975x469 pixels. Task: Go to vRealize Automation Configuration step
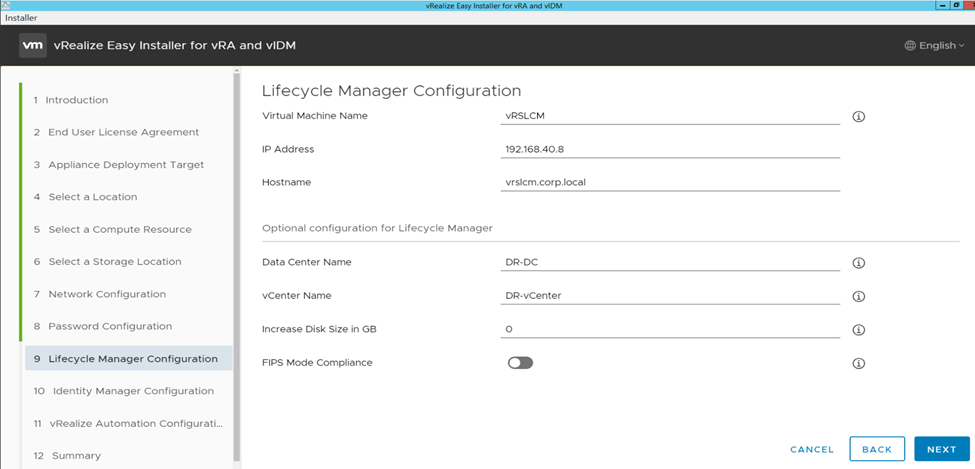point(128,424)
